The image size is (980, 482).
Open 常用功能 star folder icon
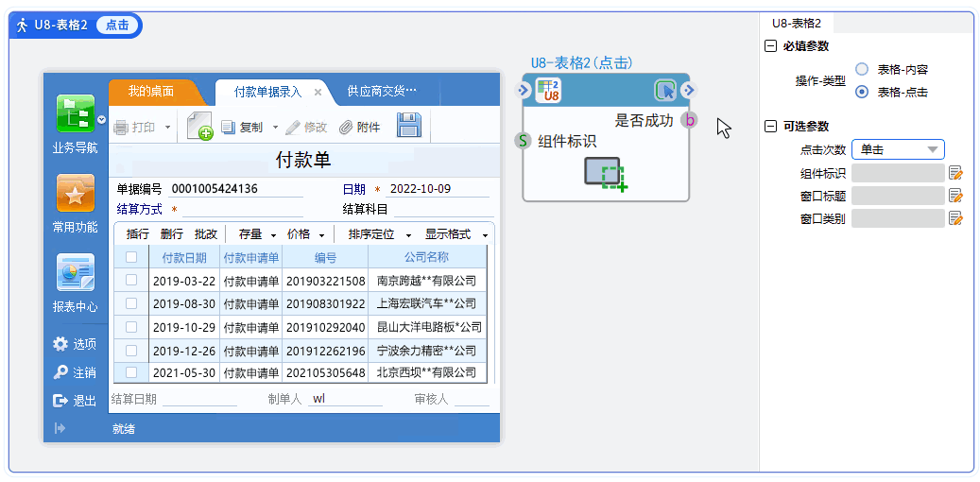coord(75,194)
